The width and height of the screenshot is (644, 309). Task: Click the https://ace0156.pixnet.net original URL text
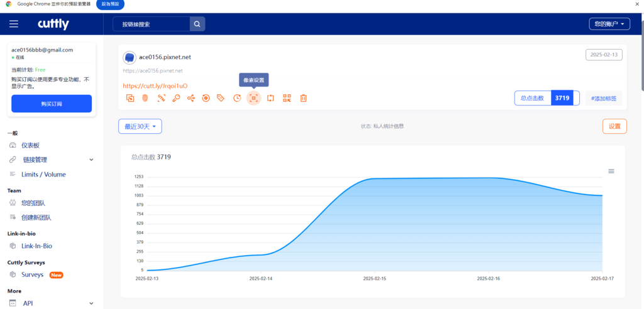coord(153,70)
